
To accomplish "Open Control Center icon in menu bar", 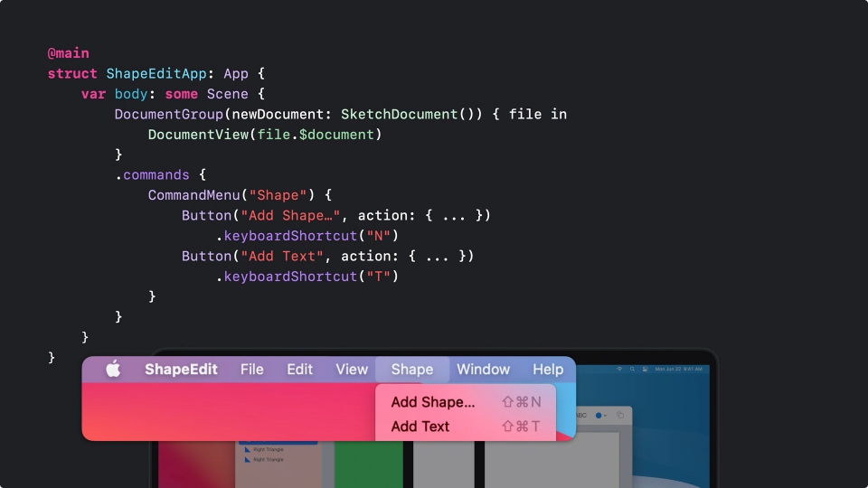I will (x=645, y=369).
